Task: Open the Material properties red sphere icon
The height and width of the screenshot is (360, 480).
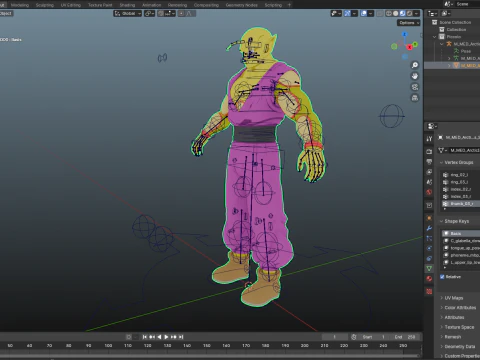Action: click(429, 278)
